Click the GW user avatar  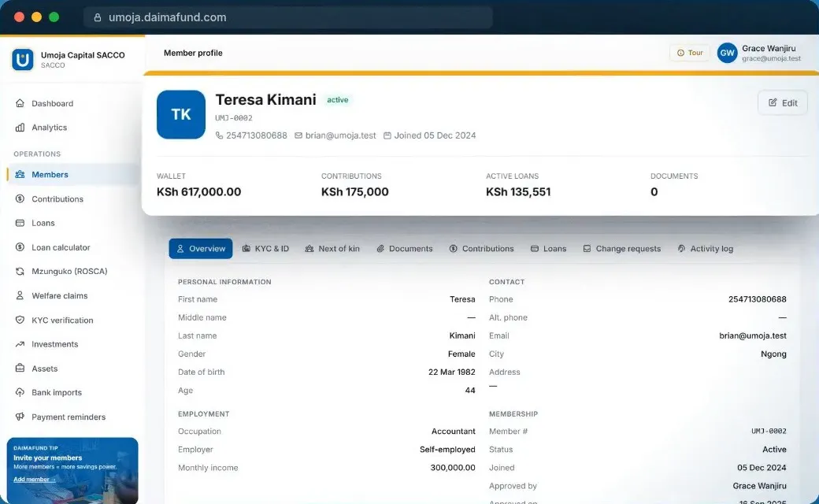(727, 53)
